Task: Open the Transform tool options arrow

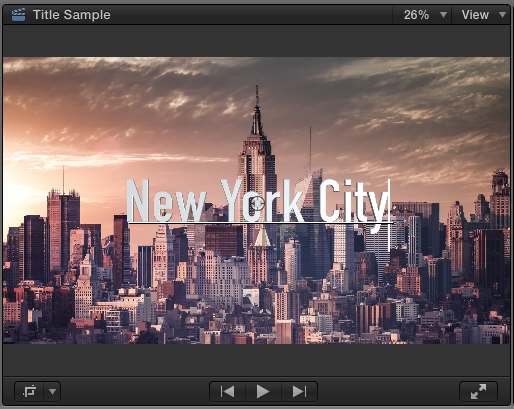Action: [x=52, y=391]
